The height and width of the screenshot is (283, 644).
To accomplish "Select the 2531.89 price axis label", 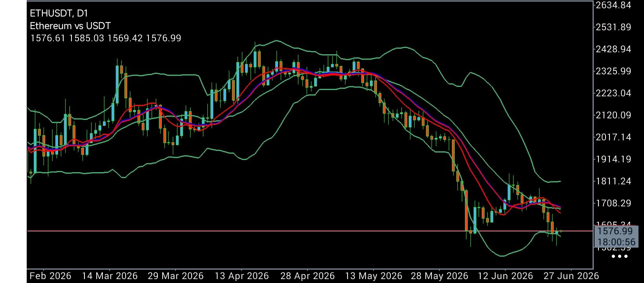I will [x=613, y=27].
